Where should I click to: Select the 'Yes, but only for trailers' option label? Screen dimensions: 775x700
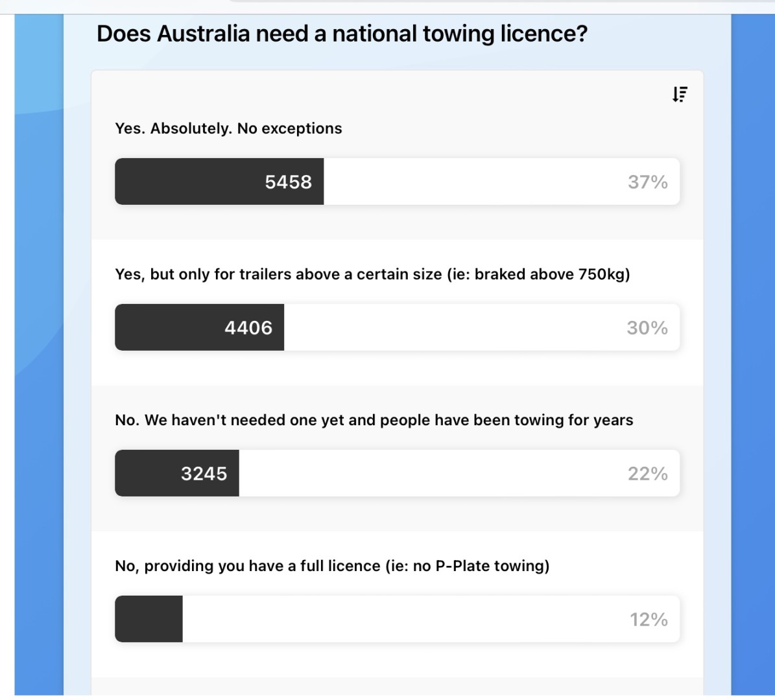click(372, 274)
